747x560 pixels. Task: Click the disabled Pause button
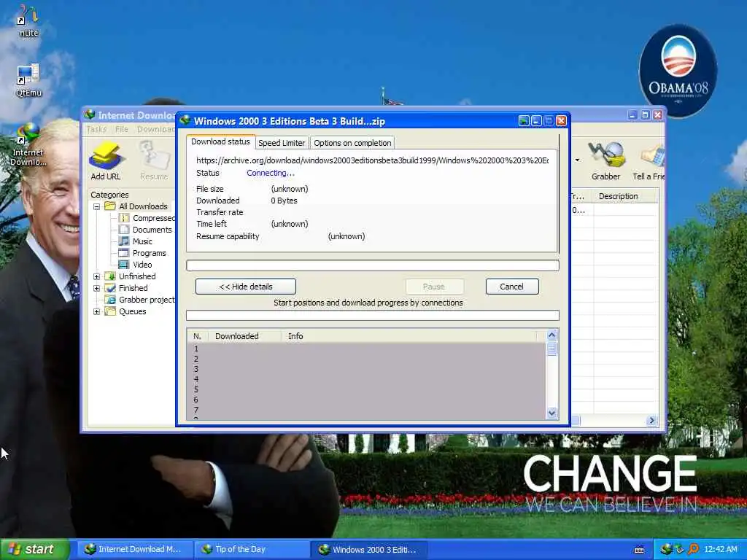434,287
